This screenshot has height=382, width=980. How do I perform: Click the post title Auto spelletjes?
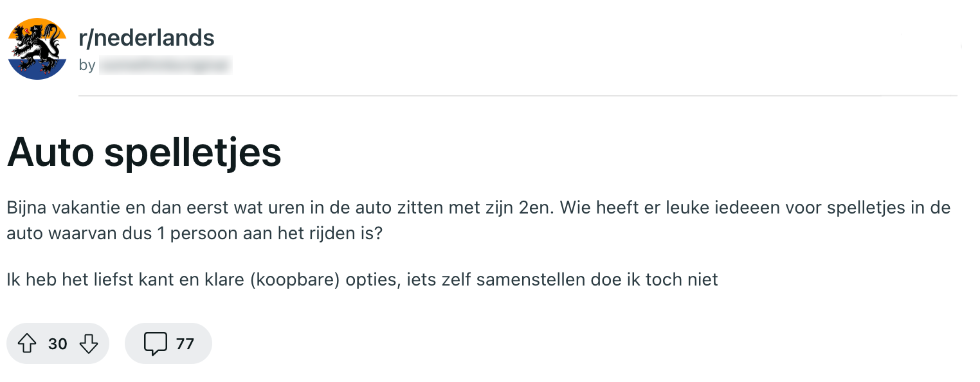144,152
